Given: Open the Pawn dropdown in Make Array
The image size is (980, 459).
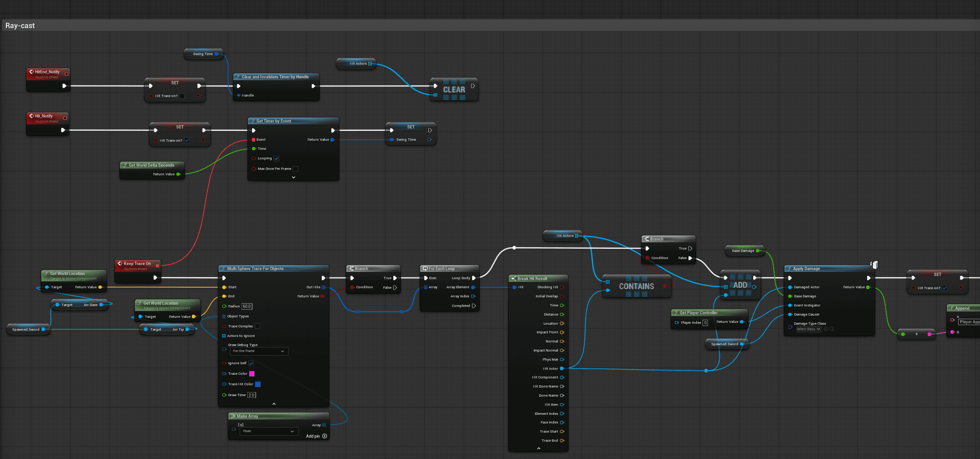Looking at the screenshot, I should pos(269,431).
